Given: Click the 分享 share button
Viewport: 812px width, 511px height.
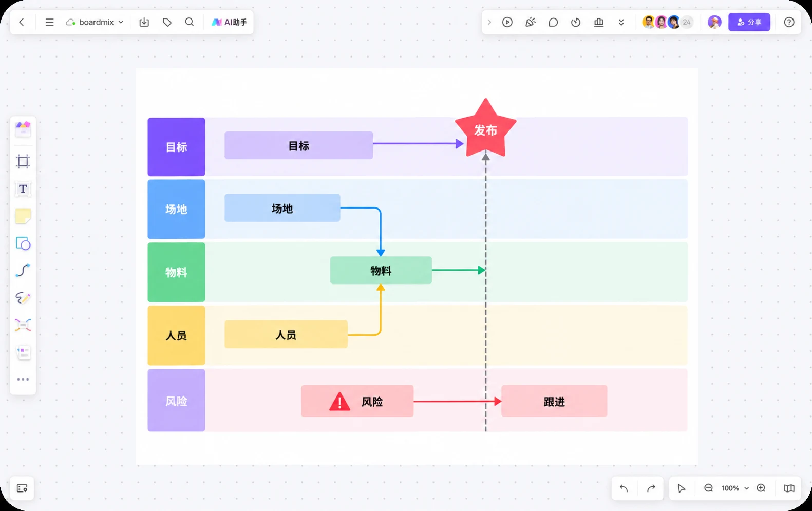Looking at the screenshot, I should pyautogui.click(x=749, y=22).
